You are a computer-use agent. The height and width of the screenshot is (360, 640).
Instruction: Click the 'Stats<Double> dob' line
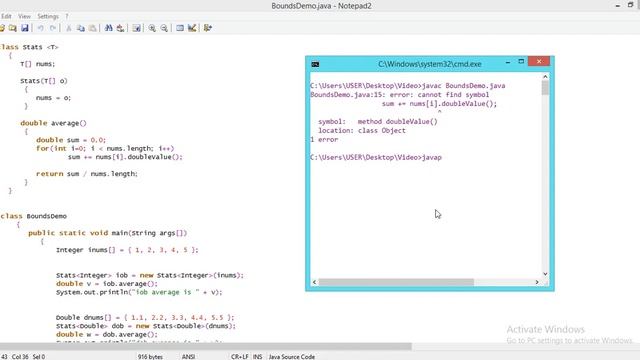(146, 326)
